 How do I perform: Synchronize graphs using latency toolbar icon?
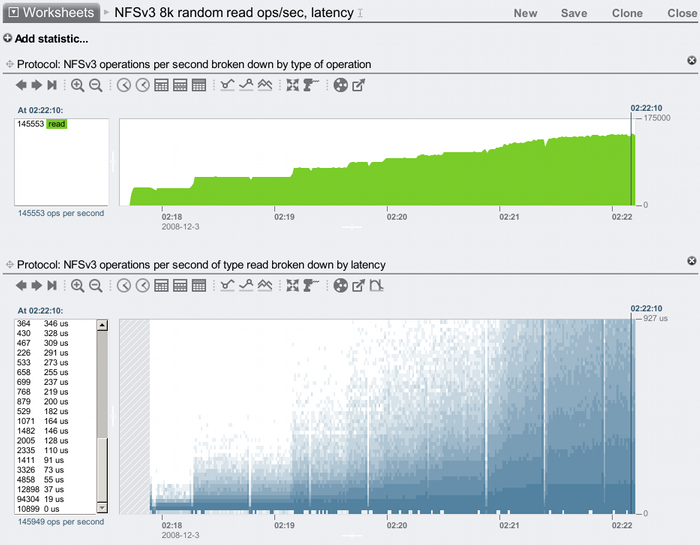point(292,286)
